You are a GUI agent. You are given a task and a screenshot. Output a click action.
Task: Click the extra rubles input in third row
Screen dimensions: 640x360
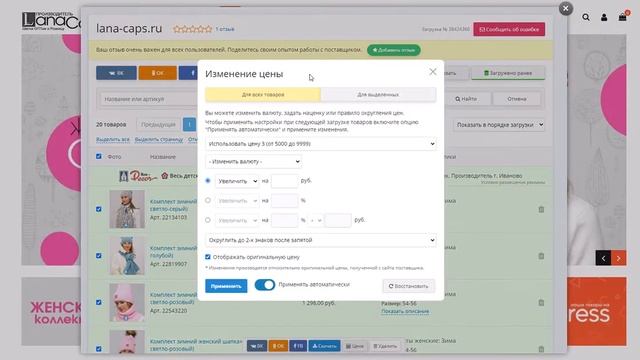(338, 220)
